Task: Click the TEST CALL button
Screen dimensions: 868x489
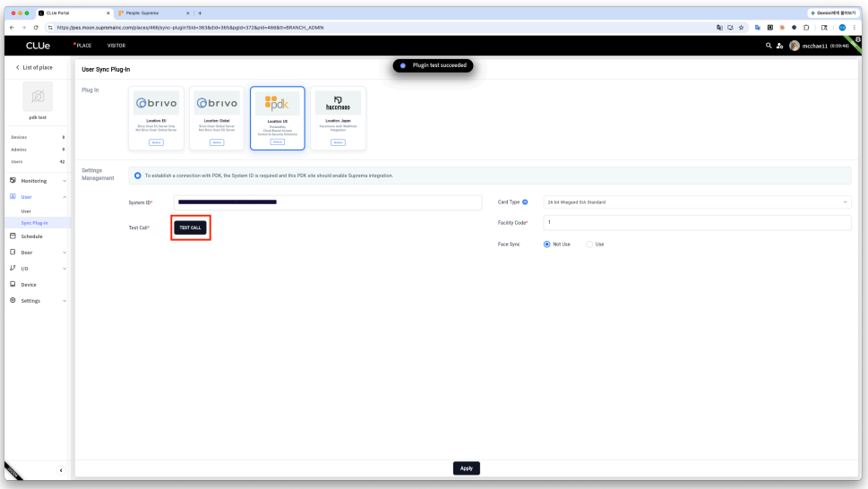Action: 191,227
